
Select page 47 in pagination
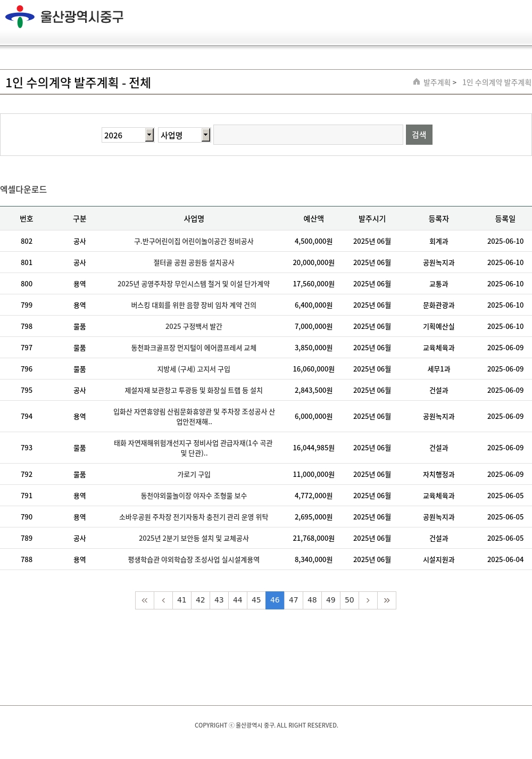click(x=294, y=600)
